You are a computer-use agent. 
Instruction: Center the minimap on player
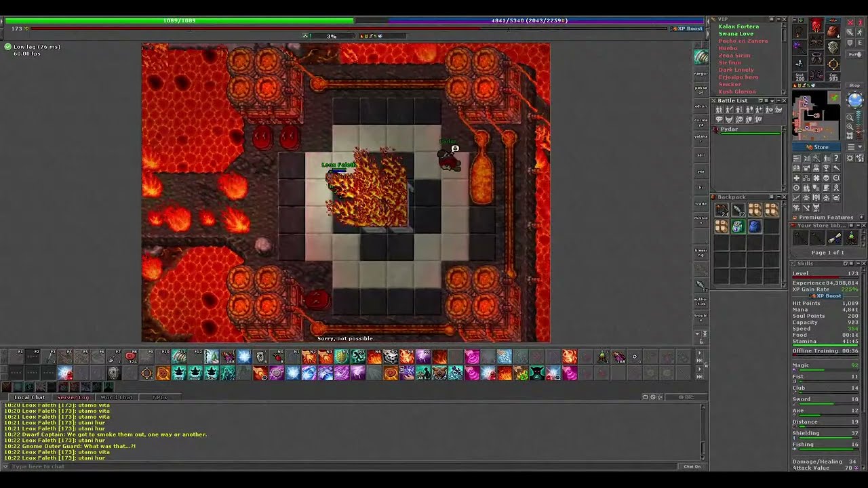pos(850,136)
